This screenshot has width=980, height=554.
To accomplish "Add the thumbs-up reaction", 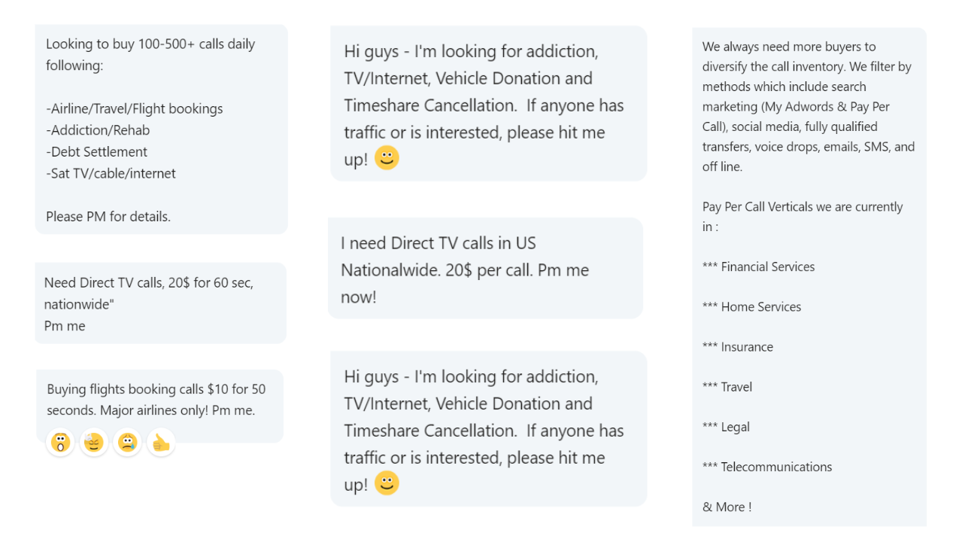I will coord(161,443).
